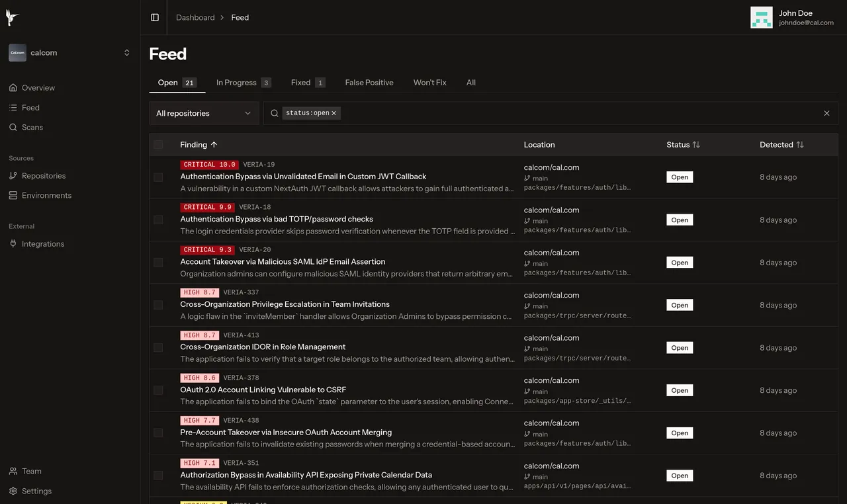Select checkbox for VERIA-378 finding
The width and height of the screenshot is (847, 504).
[158, 390]
